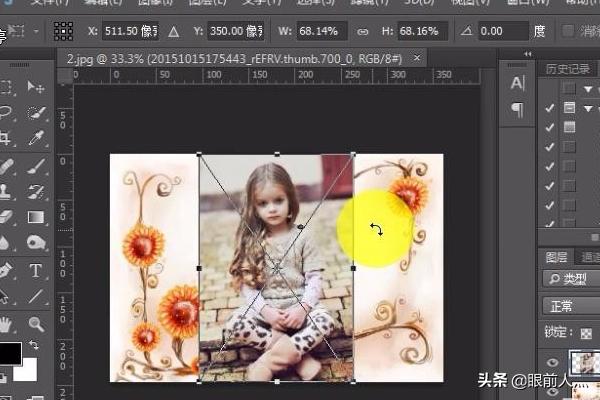Switch to the 图层 panel tab
This screenshot has height=400, width=600.
(x=556, y=258)
